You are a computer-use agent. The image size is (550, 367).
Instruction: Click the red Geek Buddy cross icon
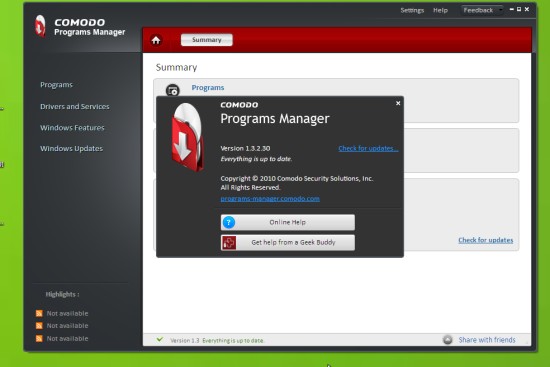click(229, 242)
